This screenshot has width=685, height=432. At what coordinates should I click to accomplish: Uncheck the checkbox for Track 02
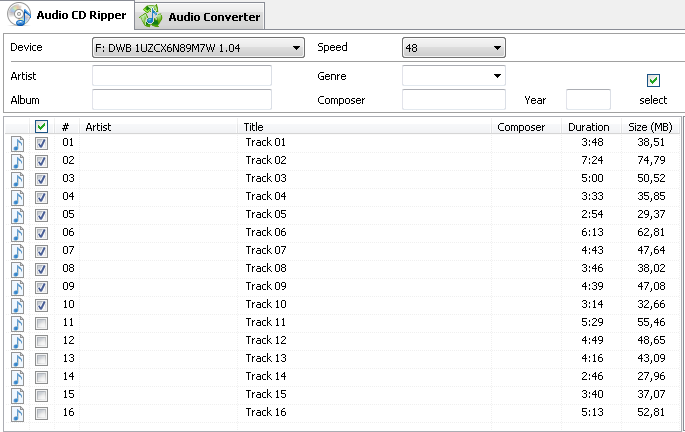[42, 161]
